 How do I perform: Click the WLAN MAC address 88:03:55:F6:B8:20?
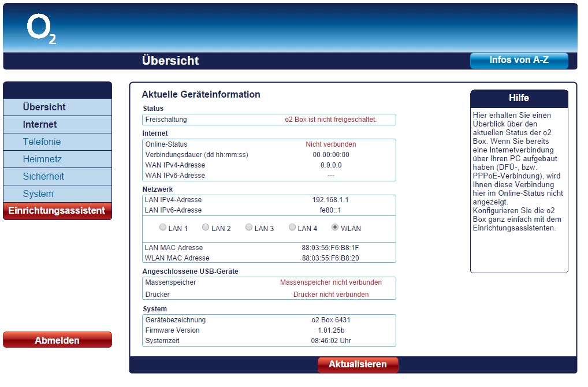pos(330,258)
